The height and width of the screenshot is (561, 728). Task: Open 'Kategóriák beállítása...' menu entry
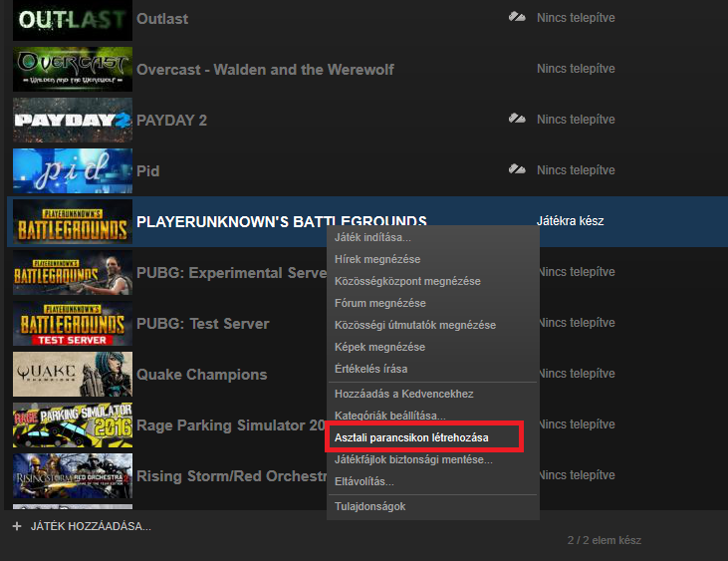pos(390,416)
